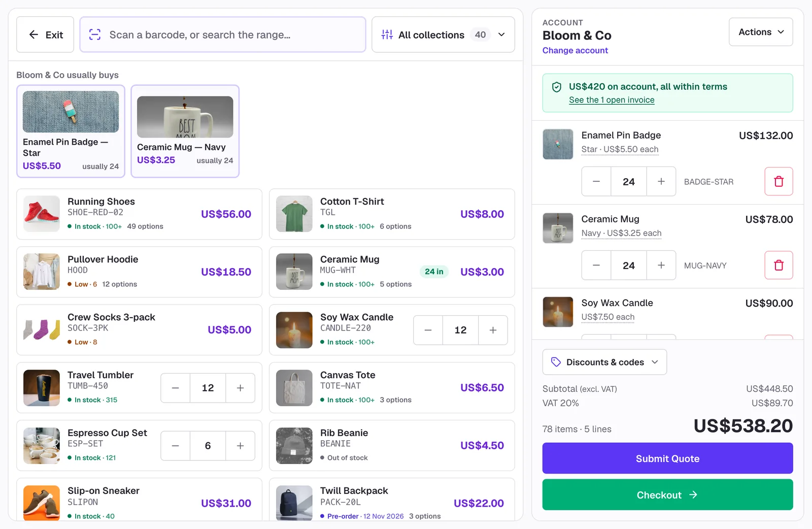Open the Cotton T-Shirt product

(x=392, y=214)
